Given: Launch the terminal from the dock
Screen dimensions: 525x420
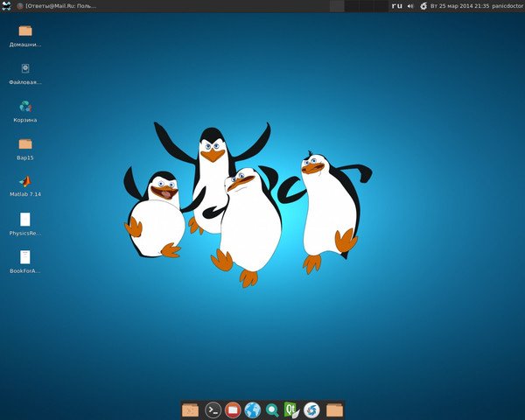Looking at the screenshot, I should (213, 409).
